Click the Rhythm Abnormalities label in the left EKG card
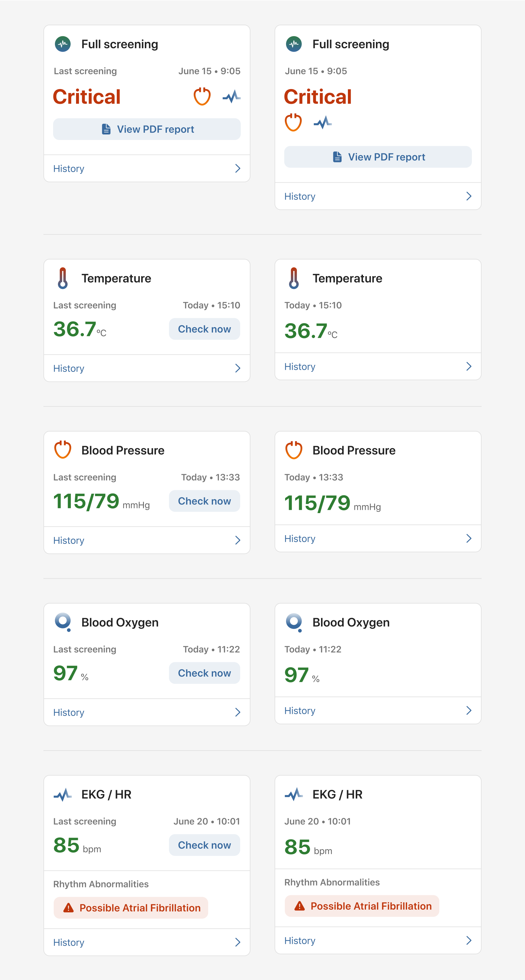525x980 pixels. click(101, 884)
